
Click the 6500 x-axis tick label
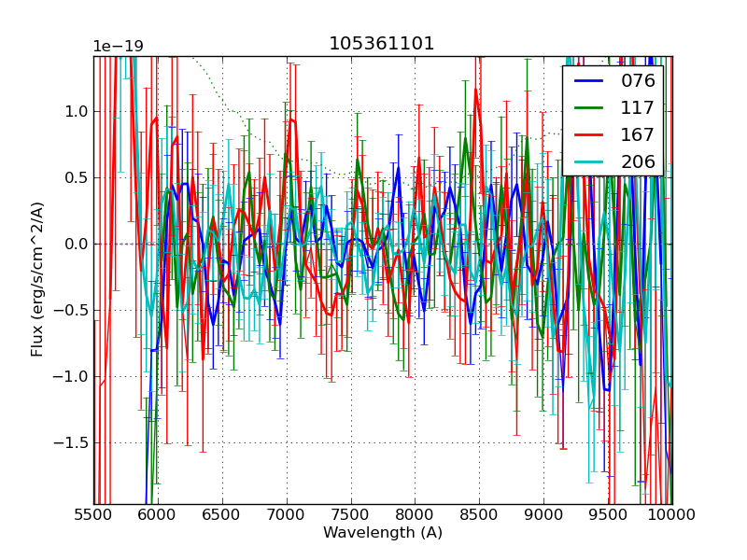(222, 514)
